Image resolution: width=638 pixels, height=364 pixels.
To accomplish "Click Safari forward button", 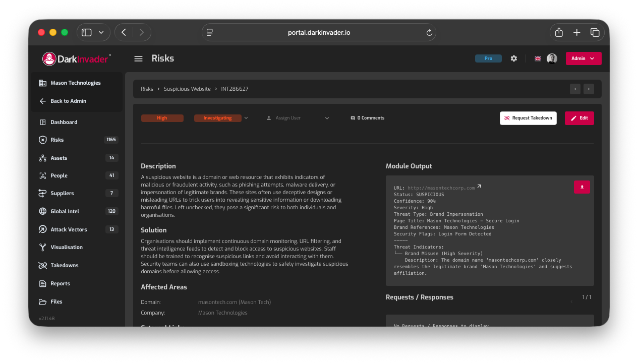I will [141, 32].
